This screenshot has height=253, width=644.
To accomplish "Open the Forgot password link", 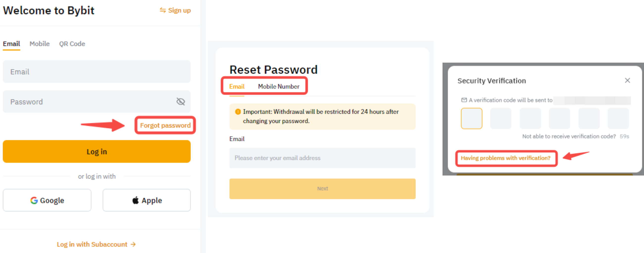I will pos(165,125).
